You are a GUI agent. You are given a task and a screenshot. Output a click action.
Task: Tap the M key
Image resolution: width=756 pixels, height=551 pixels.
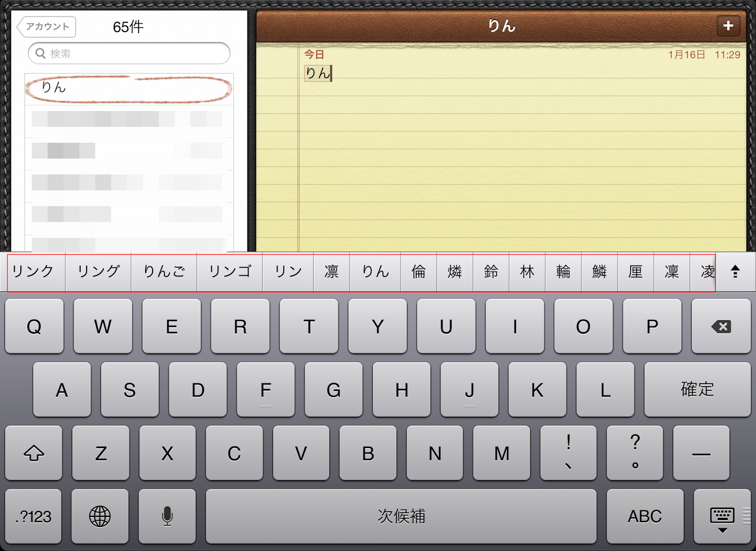502,453
